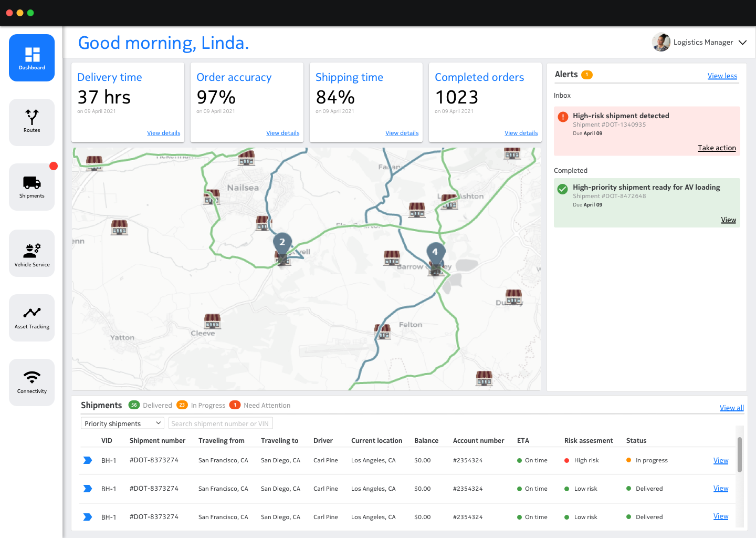Click the green check icon for AV loading alert

point(562,189)
